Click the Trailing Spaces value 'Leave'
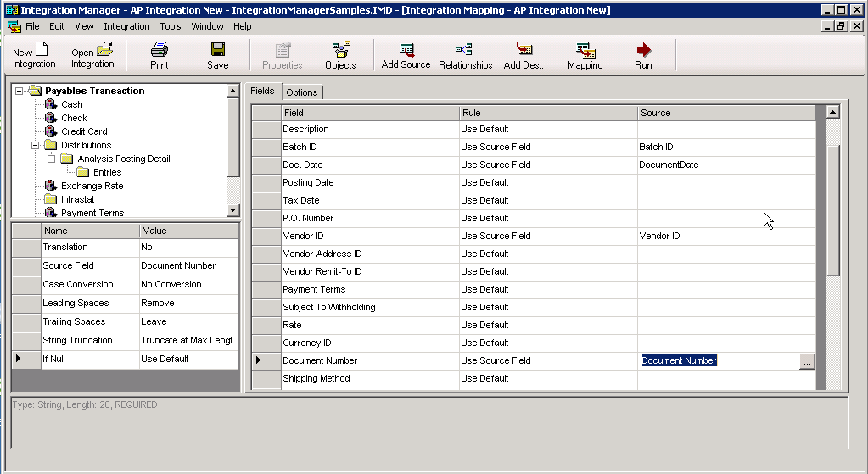The width and height of the screenshot is (868, 474). pos(188,321)
